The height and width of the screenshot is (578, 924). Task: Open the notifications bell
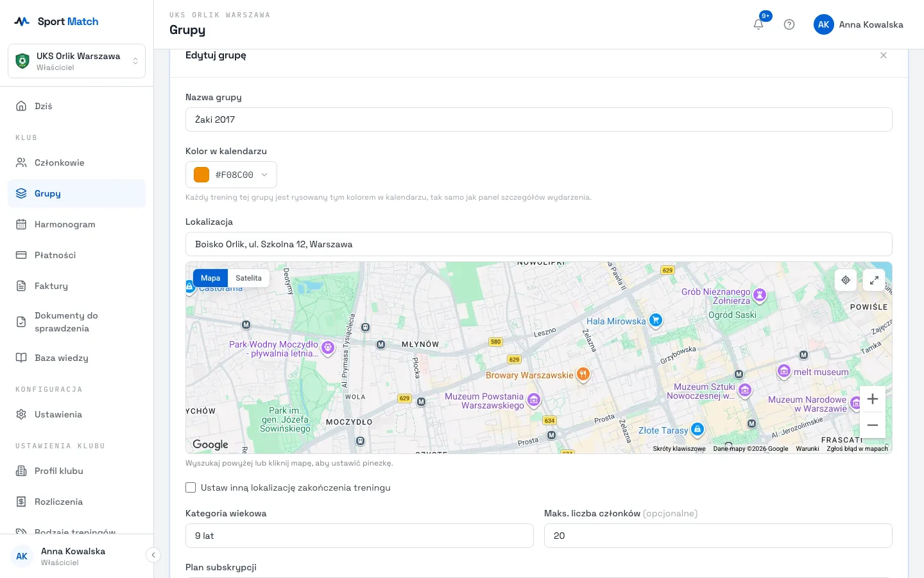point(758,24)
